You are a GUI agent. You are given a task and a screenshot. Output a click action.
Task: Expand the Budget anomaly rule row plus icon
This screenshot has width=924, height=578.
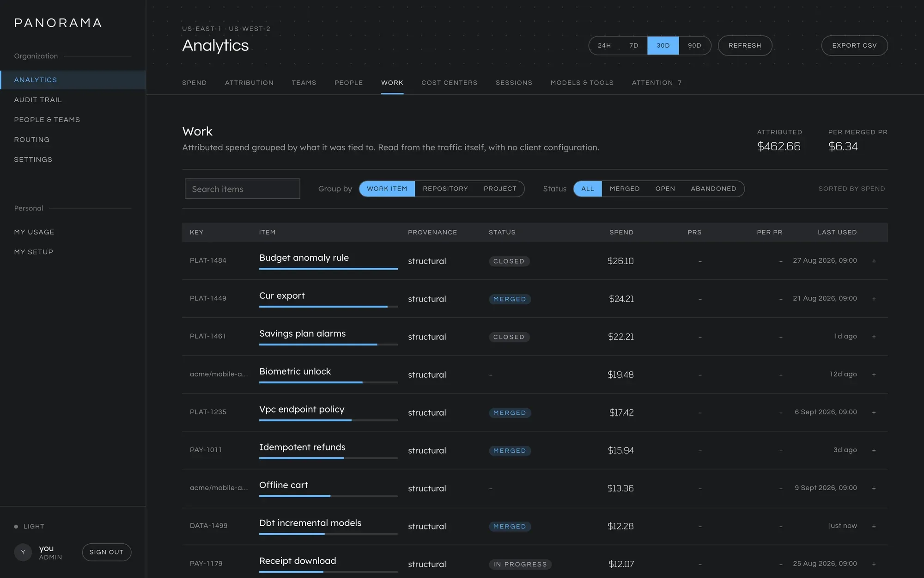tap(874, 261)
